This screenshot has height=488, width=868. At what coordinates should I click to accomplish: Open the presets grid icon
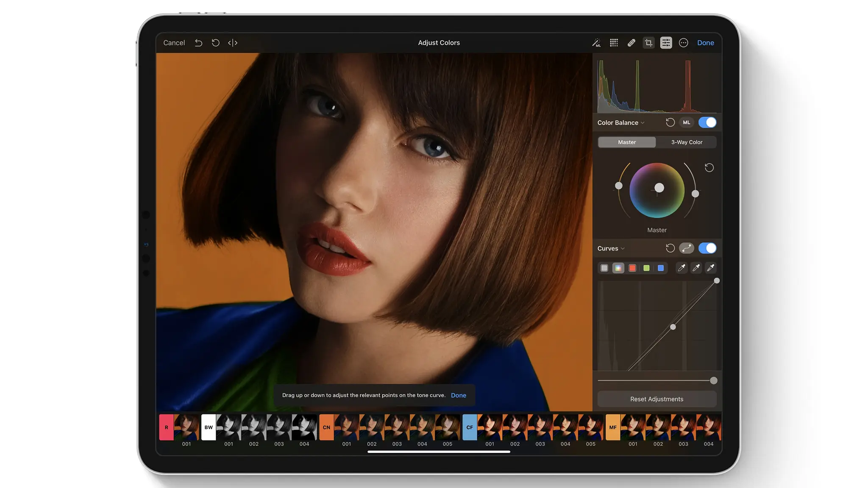[614, 43]
